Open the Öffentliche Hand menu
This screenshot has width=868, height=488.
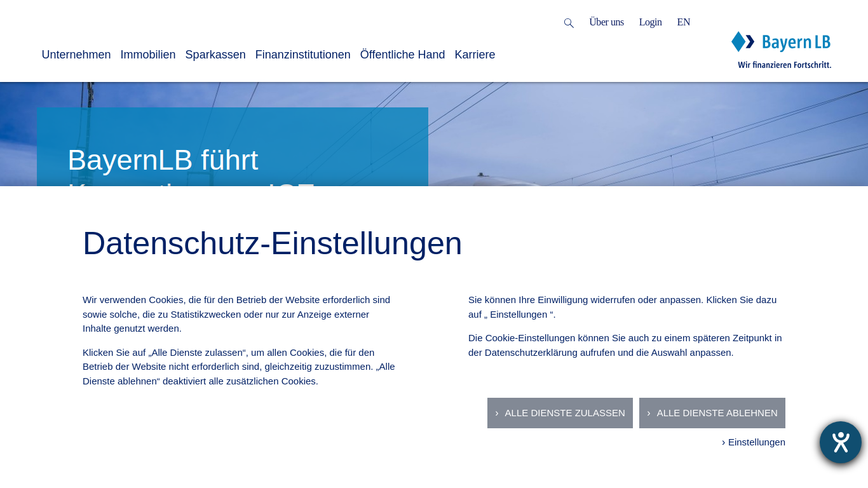point(403,55)
